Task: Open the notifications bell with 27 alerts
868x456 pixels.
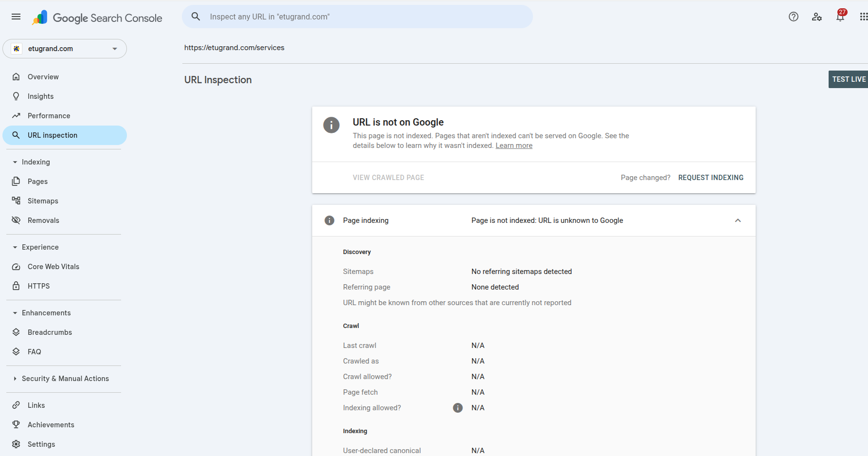Action: [x=840, y=17]
